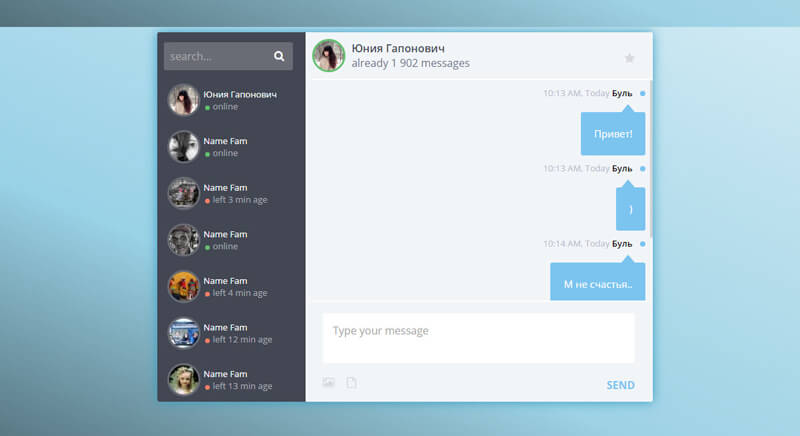Viewport: 800px width, 436px height.
Task: Open the attach file icon
Action: (352, 382)
